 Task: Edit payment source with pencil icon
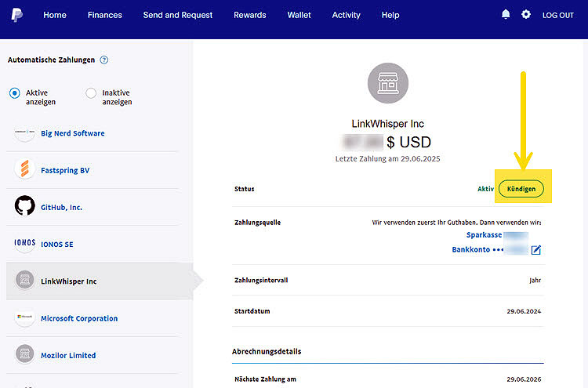tap(536, 250)
